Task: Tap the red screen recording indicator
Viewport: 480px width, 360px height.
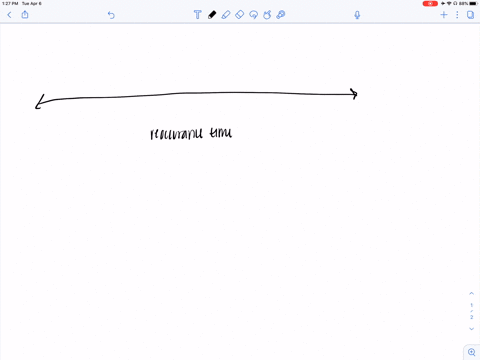Action: 430,4
